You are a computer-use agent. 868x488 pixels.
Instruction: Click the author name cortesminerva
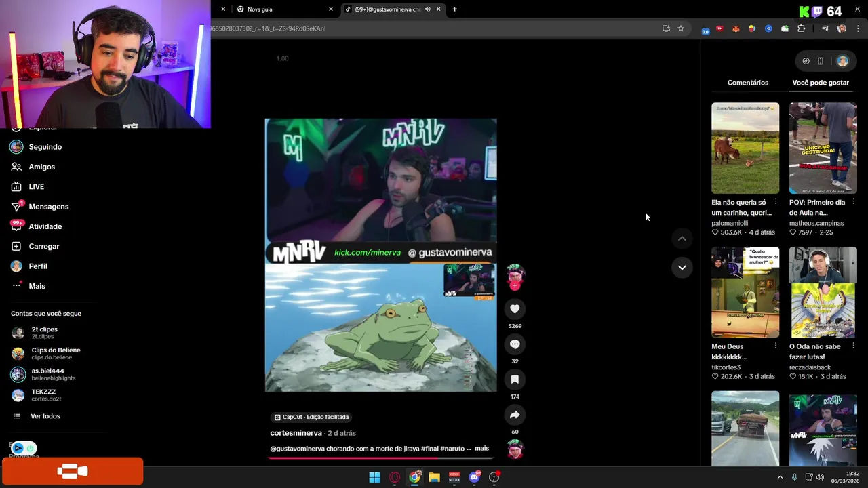coord(296,433)
